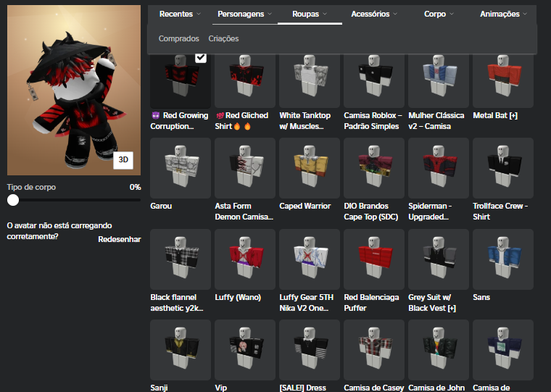Screen dimensions: 551x392
Task: Click the Trollface Crew - Shirt name
Action: [500, 212]
